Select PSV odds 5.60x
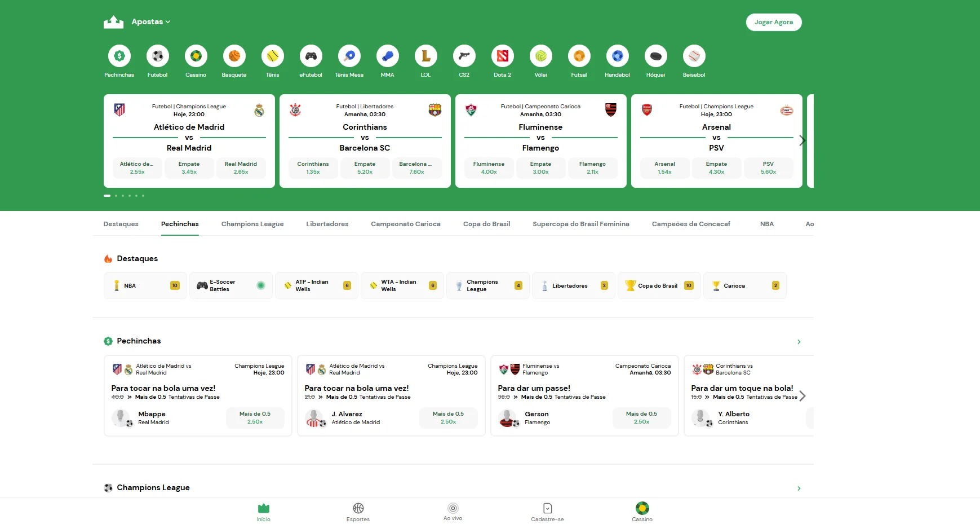 (768, 168)
